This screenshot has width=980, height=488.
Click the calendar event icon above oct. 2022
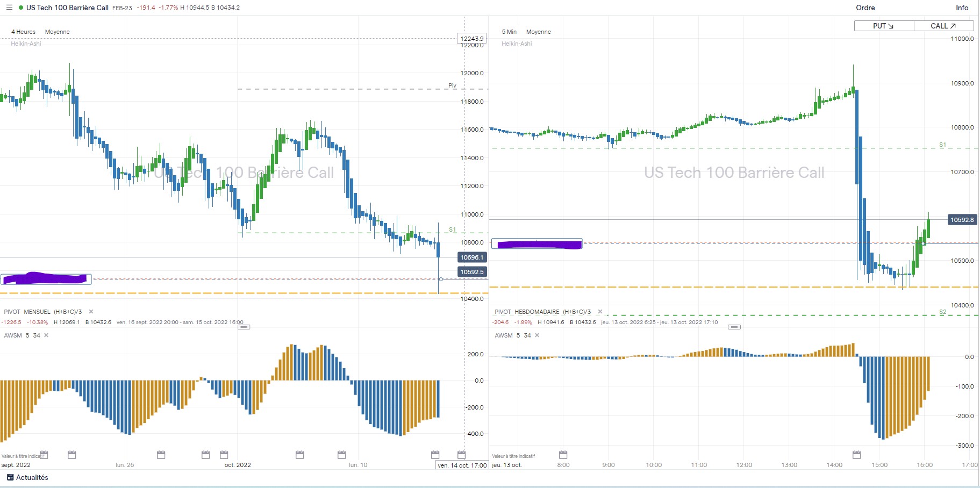click(224, 455)
